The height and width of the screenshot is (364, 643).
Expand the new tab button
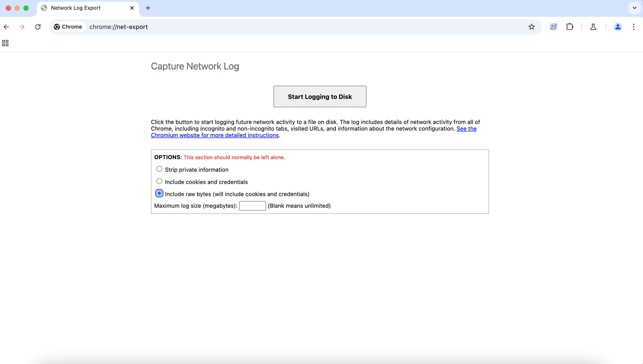(148, 8)
